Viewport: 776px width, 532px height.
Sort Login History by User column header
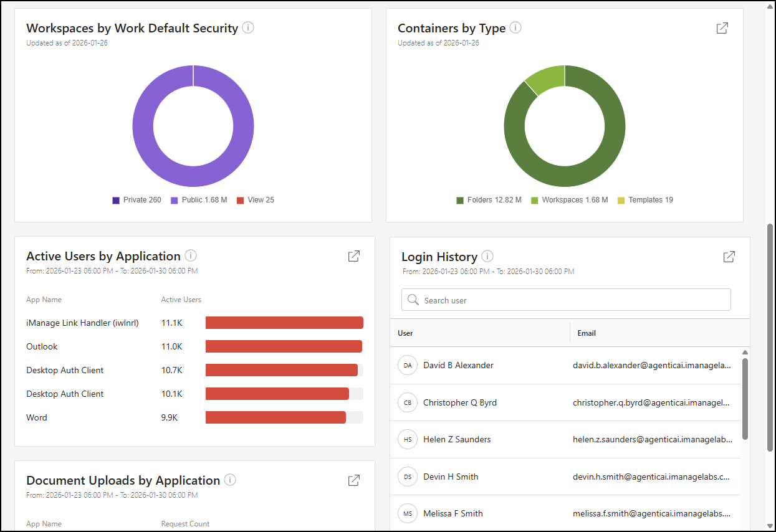coord(406,333)
